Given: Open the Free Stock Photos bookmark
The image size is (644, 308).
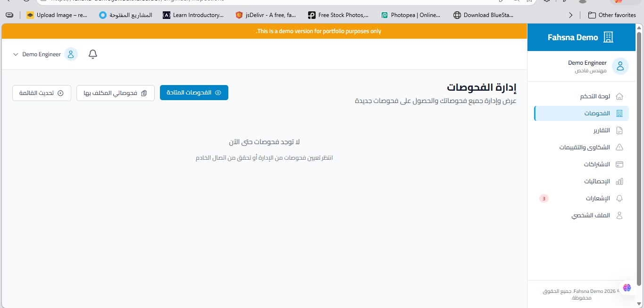Looking at the screenshot, I should (x=338, y=15).
